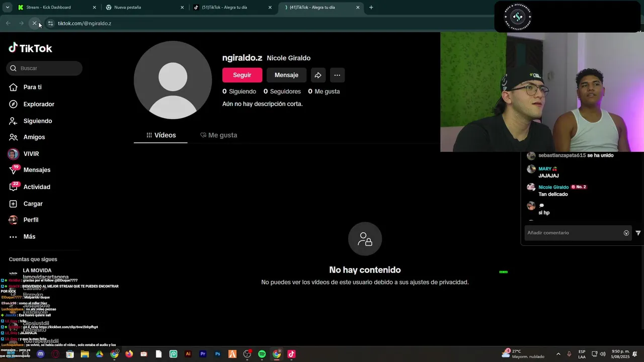Open the volume control in the tray
The image size is (644, 362).
coord(603,354)
